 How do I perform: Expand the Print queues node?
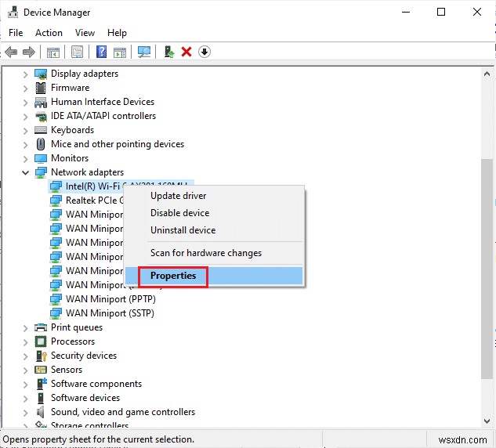pos(25,328)
